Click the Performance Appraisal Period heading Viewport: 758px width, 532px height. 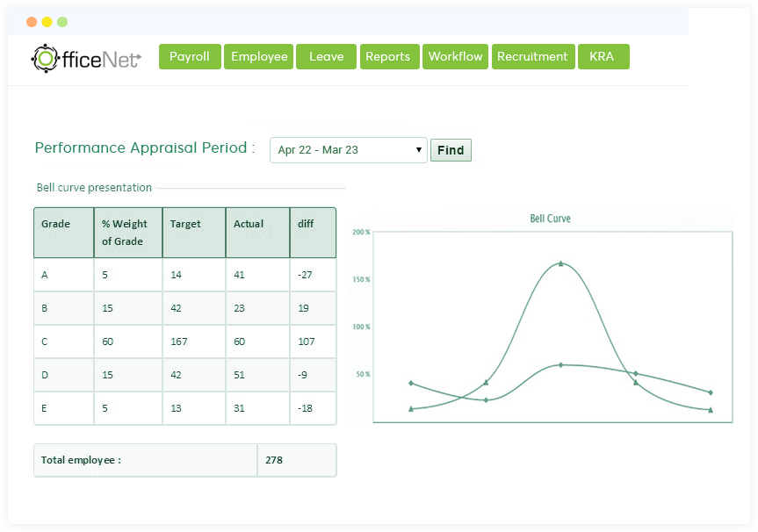[143, 147]
